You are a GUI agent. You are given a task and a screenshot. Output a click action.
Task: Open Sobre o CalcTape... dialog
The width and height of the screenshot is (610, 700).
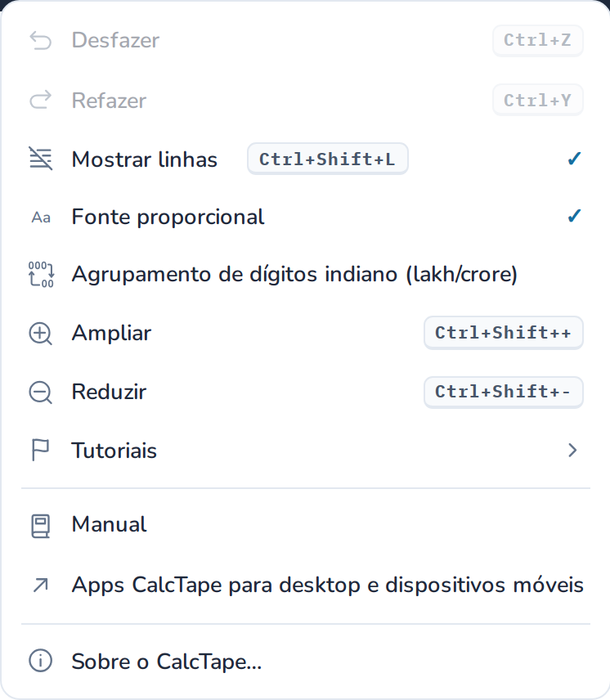click(x=305, y=662)
